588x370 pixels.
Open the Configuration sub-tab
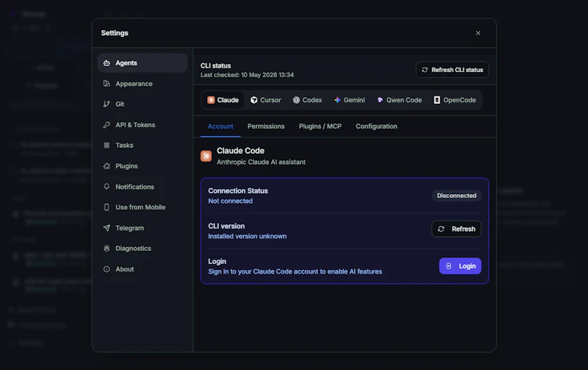click(x=376, y=127)
